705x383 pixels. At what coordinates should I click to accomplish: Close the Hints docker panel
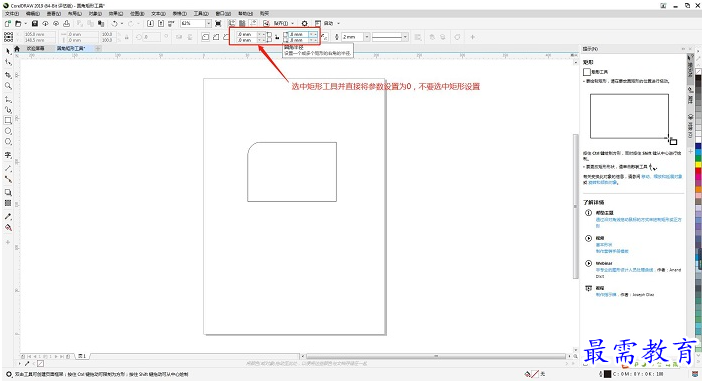[x=689, y=49]
